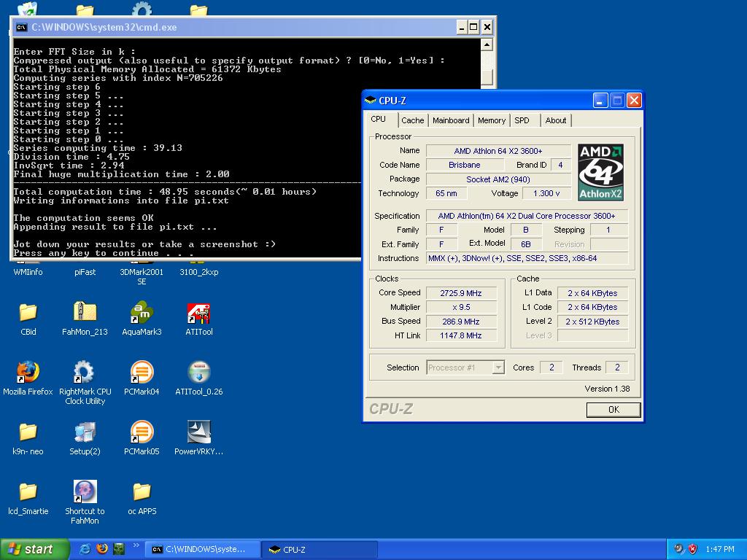Click the taskbar clock showing 1:47 PM

click(720, 549)
